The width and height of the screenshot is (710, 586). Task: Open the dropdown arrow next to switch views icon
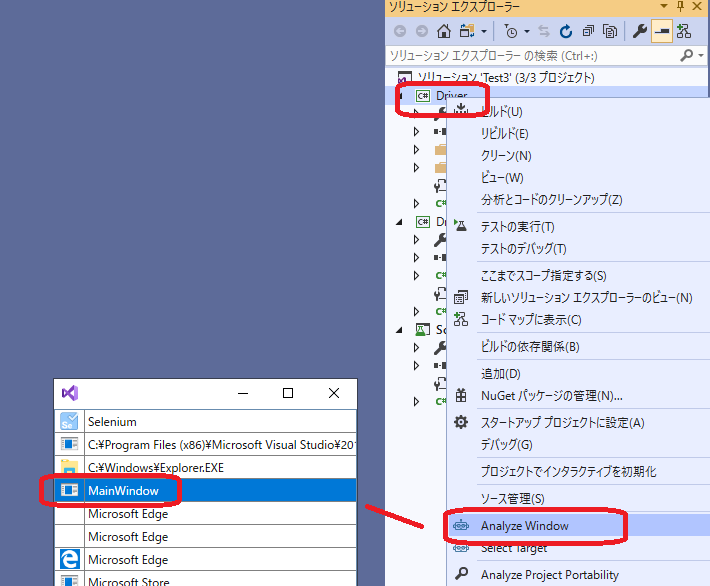484,32
